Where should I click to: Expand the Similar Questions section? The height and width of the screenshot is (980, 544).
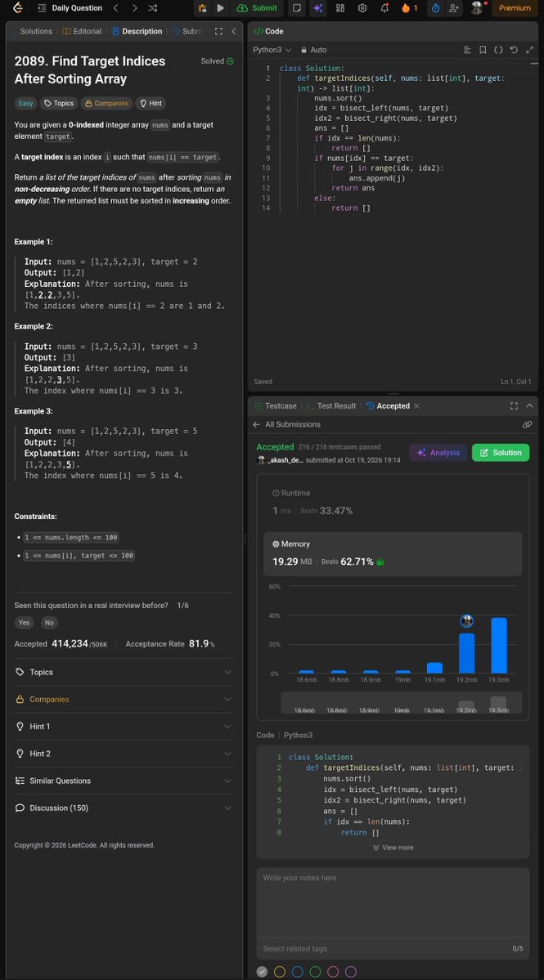(x=124, y=781)
